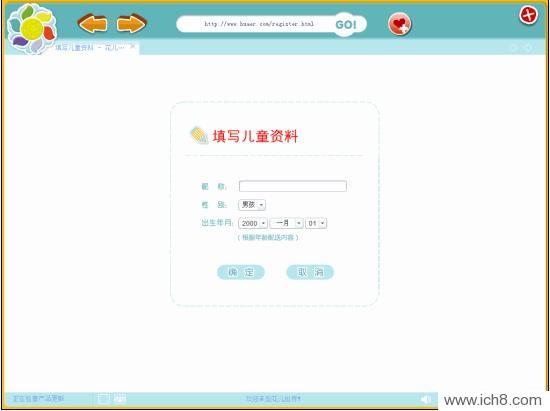Add page to favorites with heart icon
The image size is (550, 411).
[400, 24]
